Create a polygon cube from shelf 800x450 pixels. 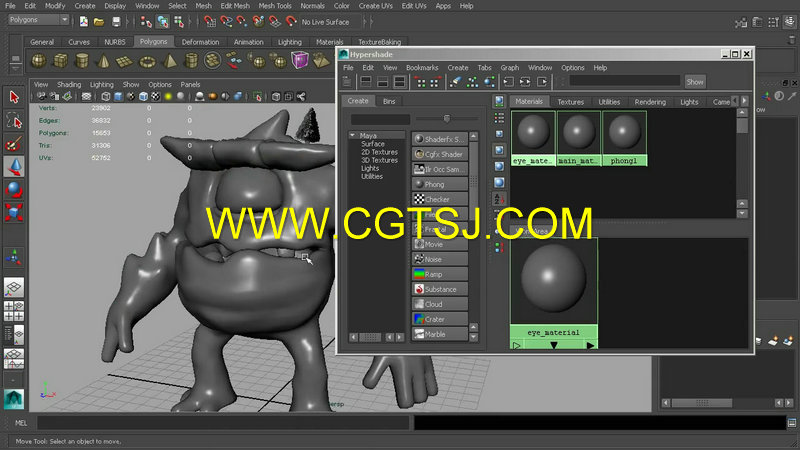click(60, 61)
